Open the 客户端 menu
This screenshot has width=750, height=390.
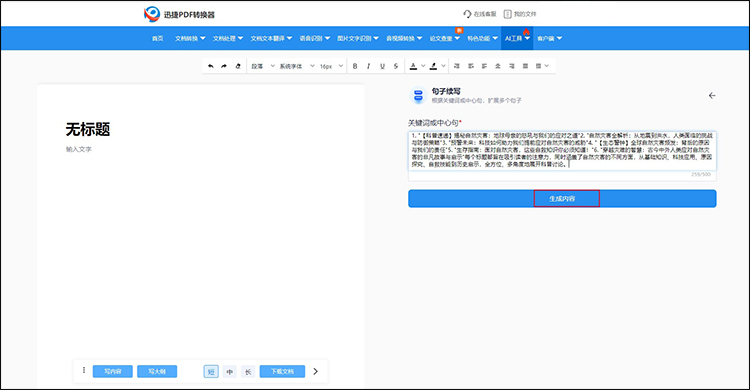coord(549,38)
